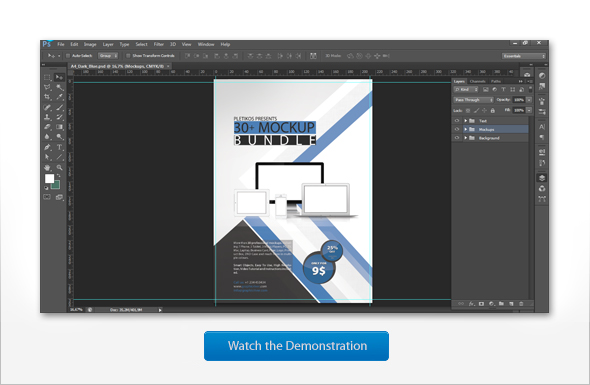
Task: Select the Pen tool
Action: tap(47, 147)
